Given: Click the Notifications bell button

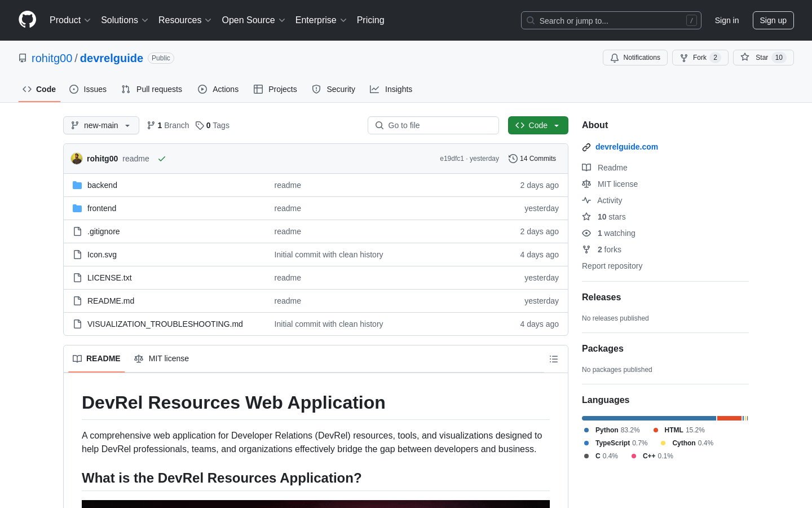Looking at the screenshot, I should (635, 58).
